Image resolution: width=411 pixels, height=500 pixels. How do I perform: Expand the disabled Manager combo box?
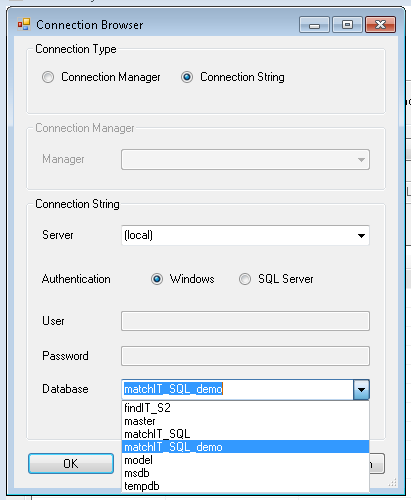click(x=361, y=160)
